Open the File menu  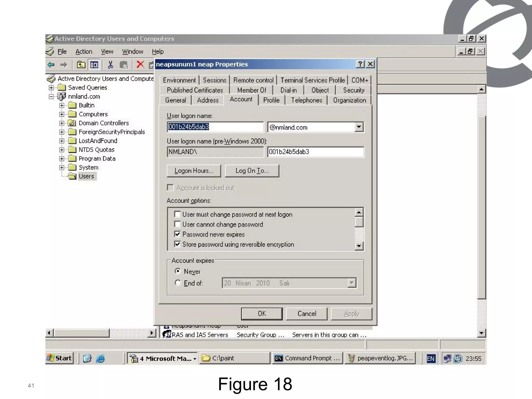tap(62, 52)
